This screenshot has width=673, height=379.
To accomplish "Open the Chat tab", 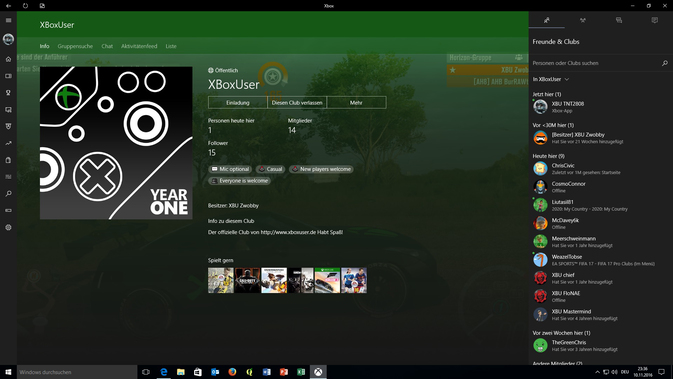I will [x=107, y=46].
